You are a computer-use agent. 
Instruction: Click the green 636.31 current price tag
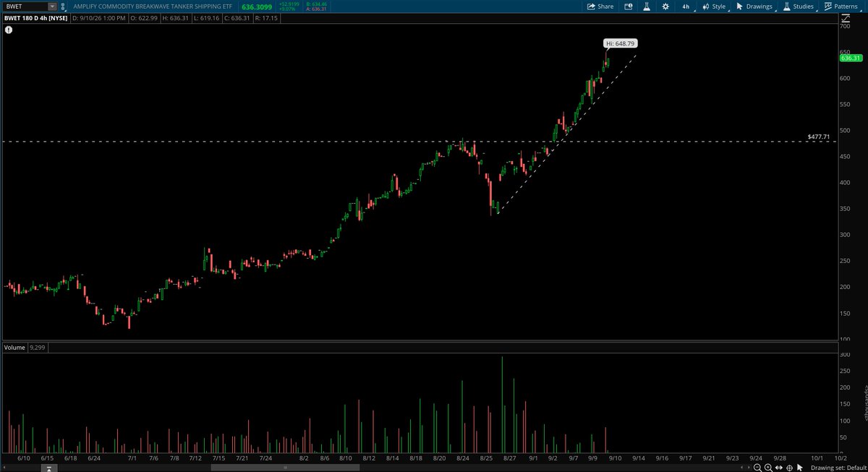851,58
